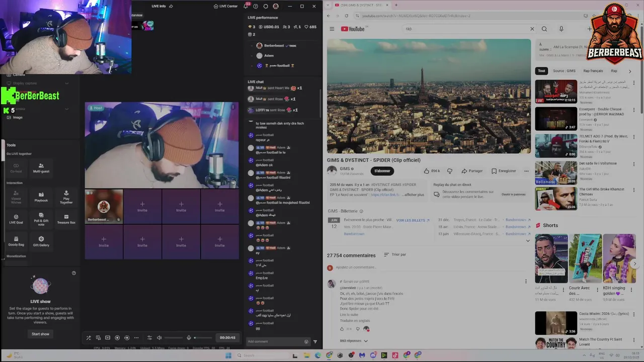Select the Rap français chip
Image resolution: width=644 pixels, height=362 pixels.
click(x=593, y=71)
